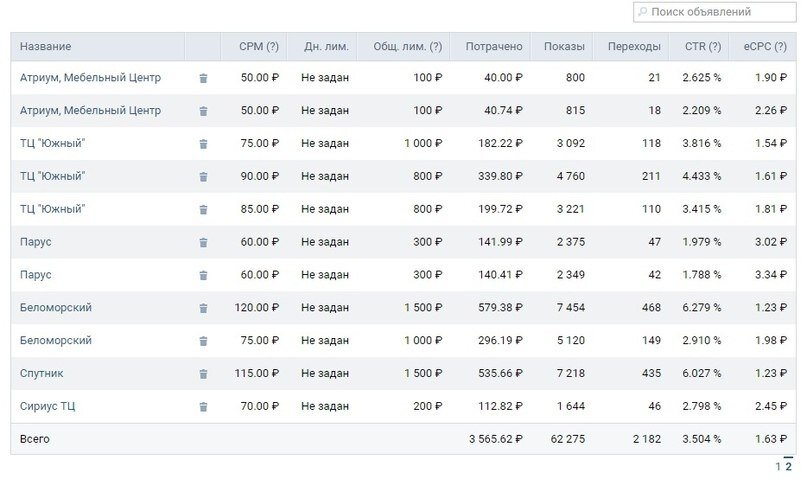
Task: Delete the Сириус ТЦ ad
Action: [203, 407]
